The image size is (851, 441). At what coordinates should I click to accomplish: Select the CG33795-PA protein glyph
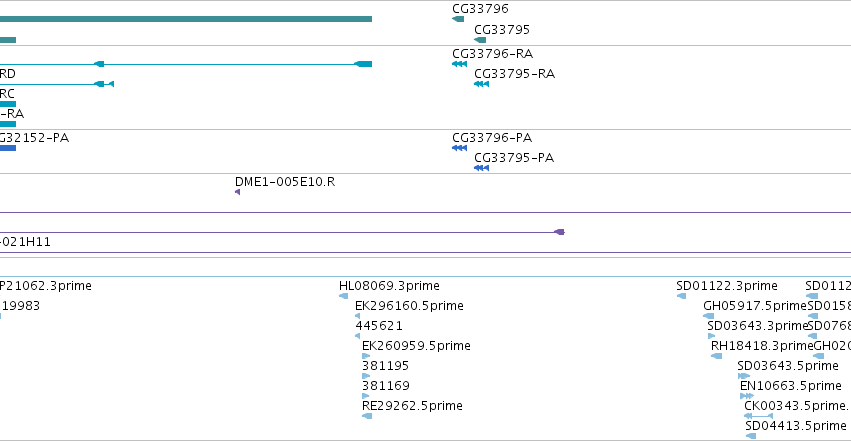(x=481, y=168)
